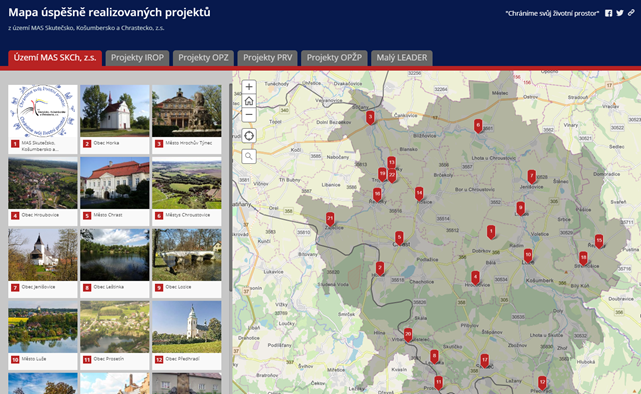The width and height of the screenshot is (641, 394).
Task: Open the Projekty PRV tab
Action: pyautogui.click(x=267, y=58)
